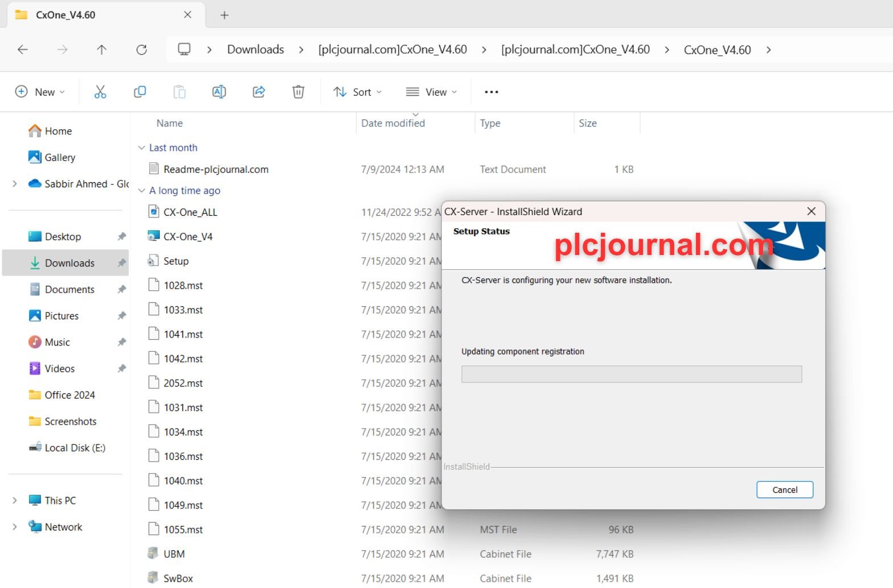
Task: Select the Setup application icon
Action: click(x=153, y=261)
